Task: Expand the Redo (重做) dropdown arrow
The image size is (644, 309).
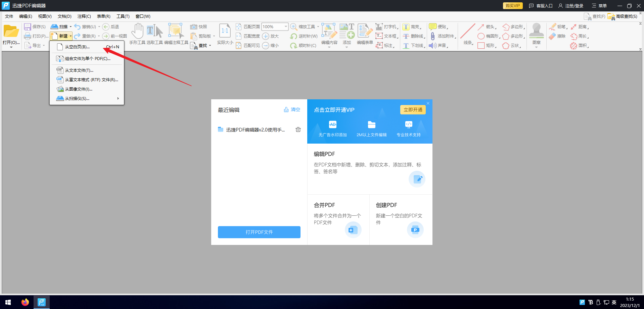Action: pyautogui.click(x=99, y=36)
